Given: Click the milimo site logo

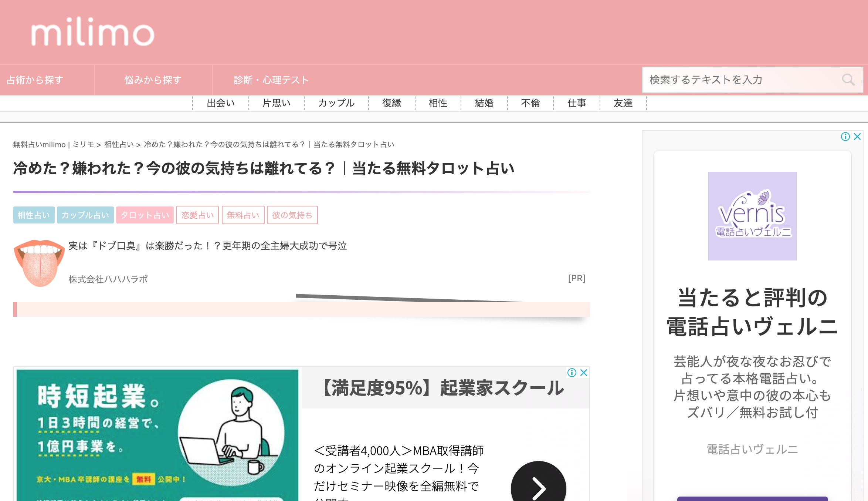Looking at the screenshot, I should 92,33.
